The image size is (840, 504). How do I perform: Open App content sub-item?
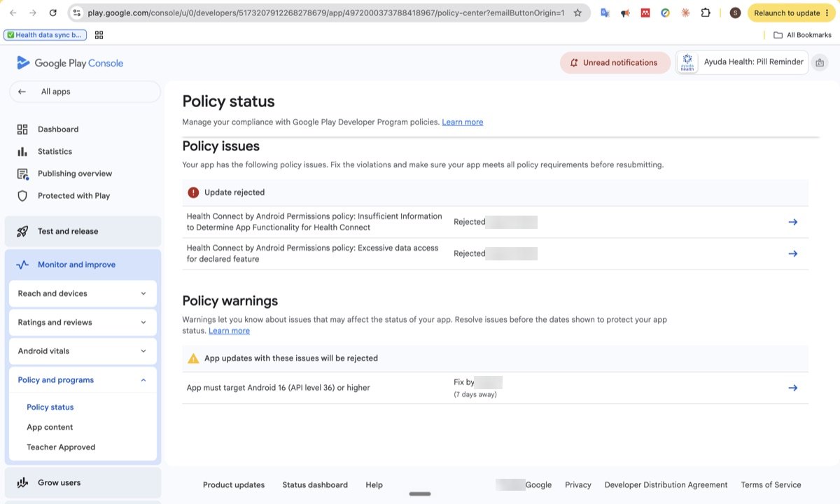point(50,427)
